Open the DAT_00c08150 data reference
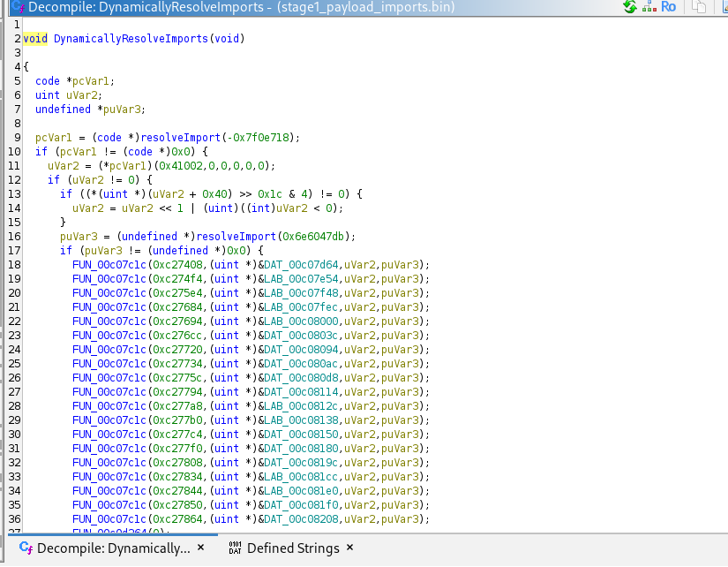This screenshot has height=567, width=728. [301, 434]
